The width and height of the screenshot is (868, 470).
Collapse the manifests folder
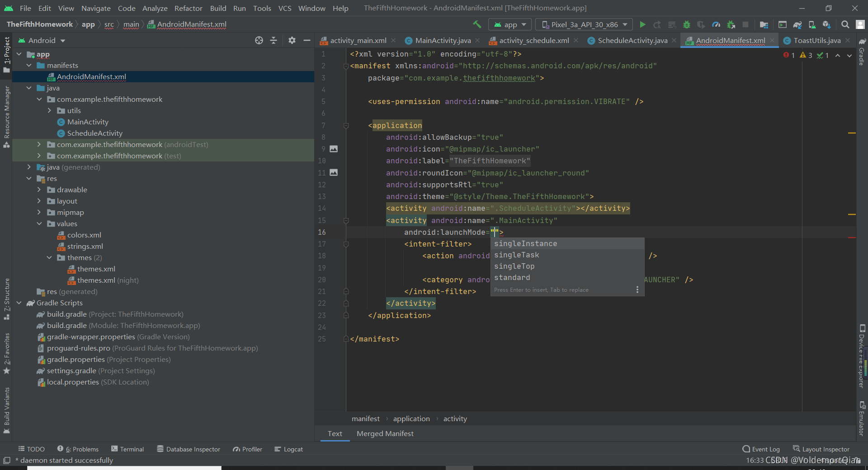coord(29,65)
